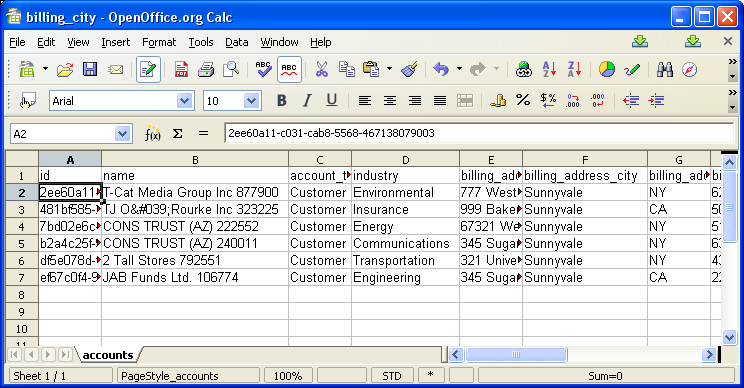Click the Sum sigma button
744x388 pixels.
tap(177, 134)
